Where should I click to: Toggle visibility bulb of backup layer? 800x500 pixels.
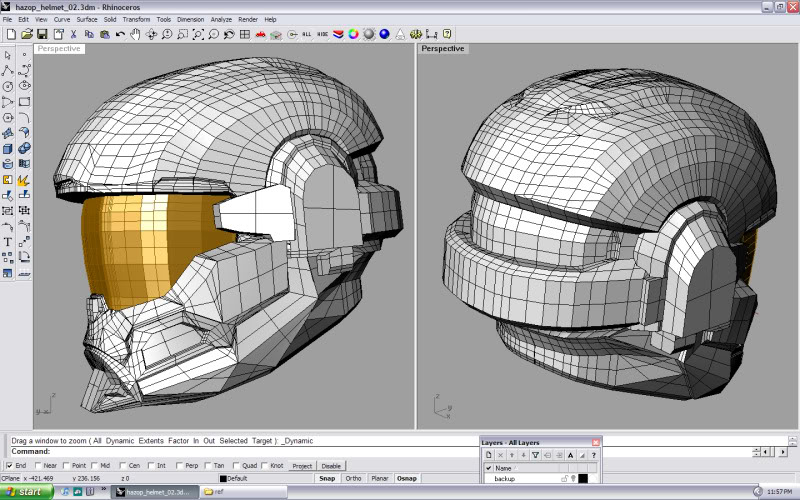pyautogui.click(x=573, y=479)
